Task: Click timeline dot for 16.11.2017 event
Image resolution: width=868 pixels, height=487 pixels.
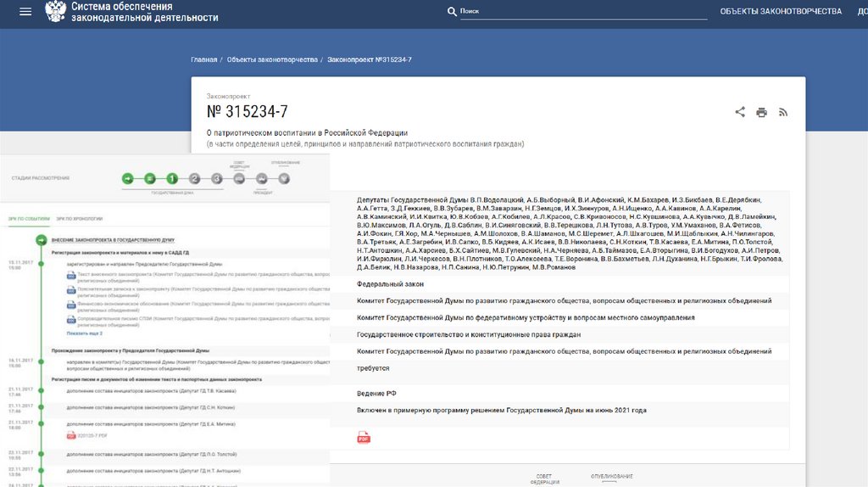Action: [x=41, y=361]
